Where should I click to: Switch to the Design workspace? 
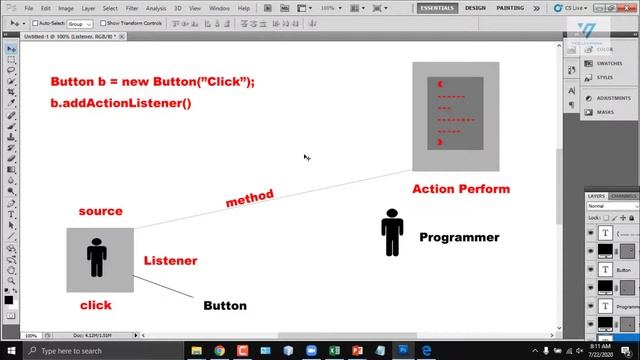(x=475, y=8)
